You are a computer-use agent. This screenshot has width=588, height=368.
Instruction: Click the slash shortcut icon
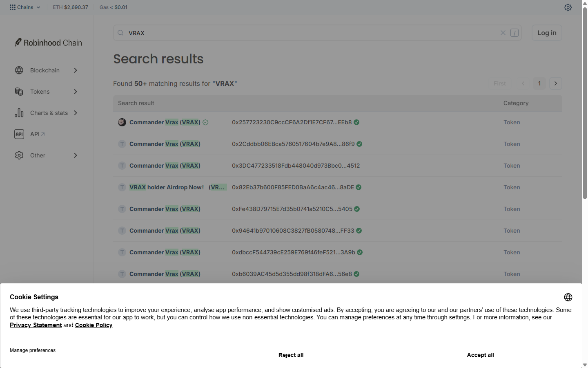(x=514, y=33)
